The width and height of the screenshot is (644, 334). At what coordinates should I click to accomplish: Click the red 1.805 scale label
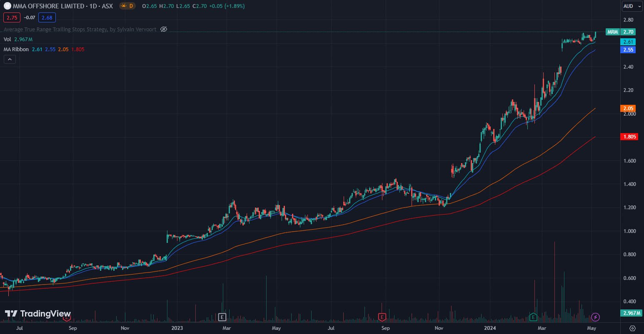[x=629, y=137]
